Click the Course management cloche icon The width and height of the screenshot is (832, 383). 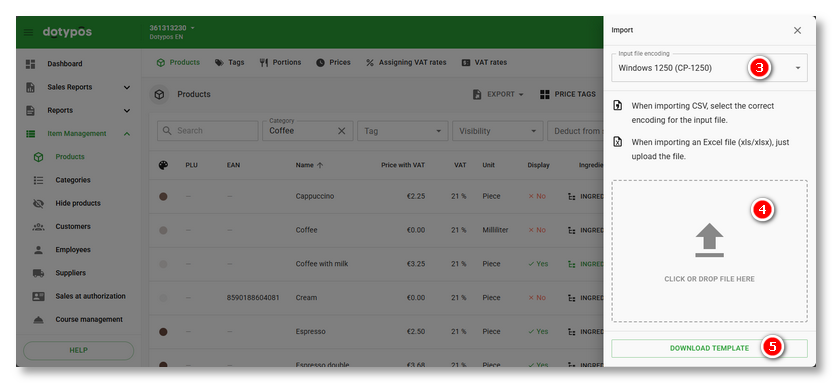pos(38,319)
